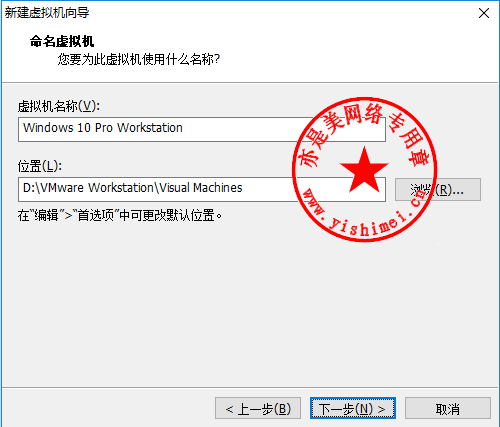Click the 新建虚拟机向导 title bar text
The width and height of the screenshot is (500, 427).
(47, 13)
